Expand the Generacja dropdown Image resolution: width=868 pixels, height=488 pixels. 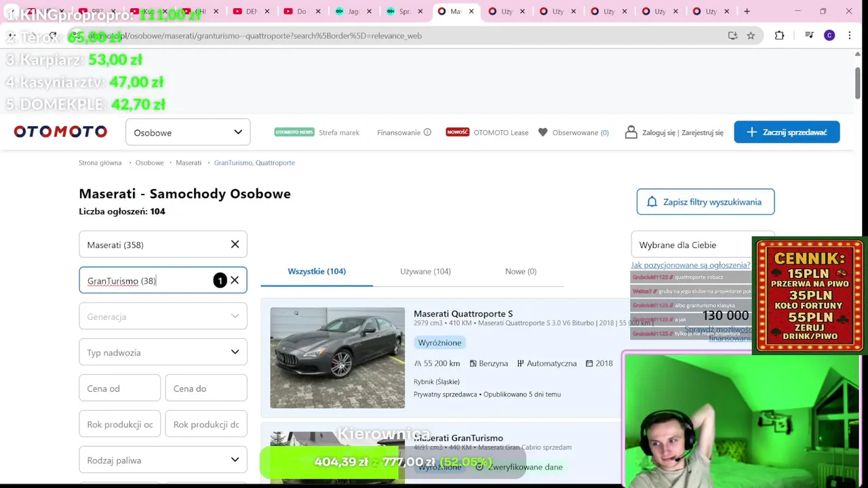click(x=163, y=316)
